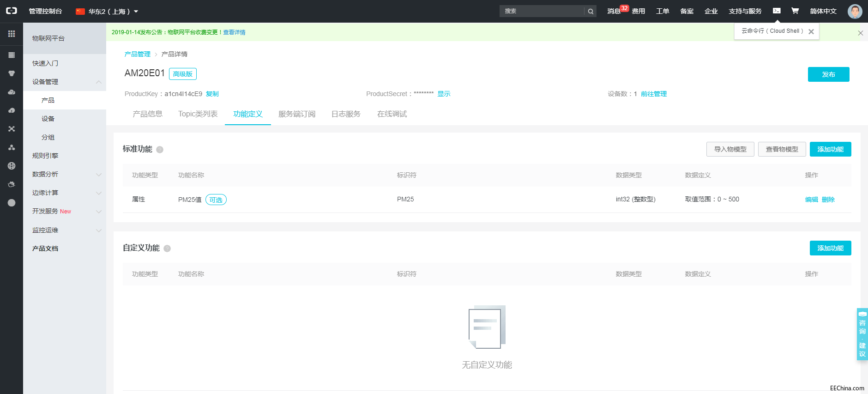Expand the 边缘计算 menu section

point(98,193)
